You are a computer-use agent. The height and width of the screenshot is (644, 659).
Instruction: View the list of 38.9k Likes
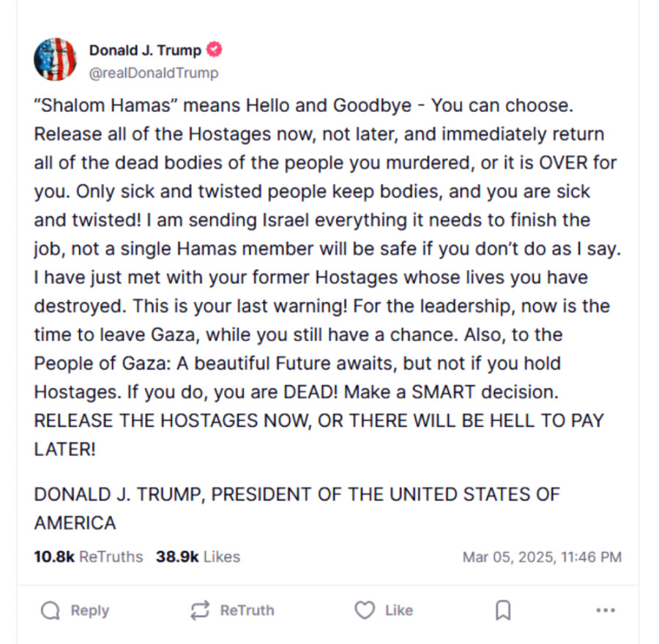click(x=198, y=557)
